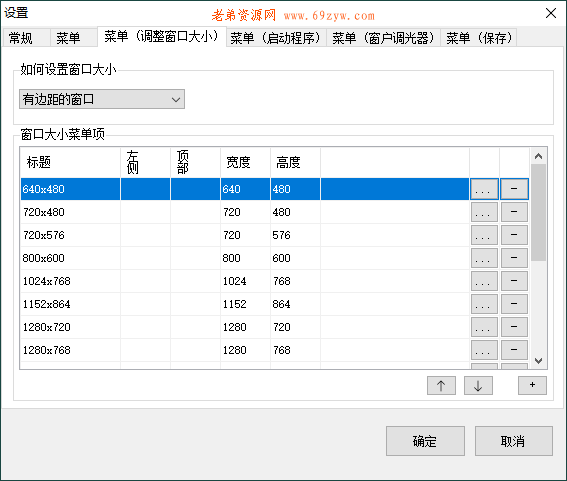Click the 高度 column header
This screenshot has height=481, width=567.
click(x=295, y=162)
